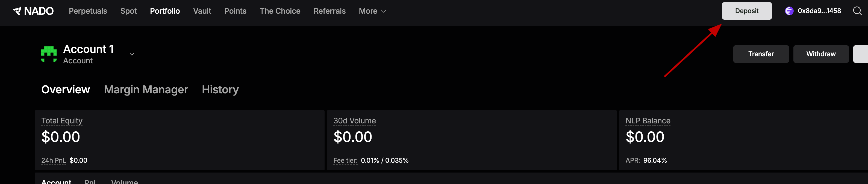Click the Withdraw button
This screenshot has height=184, width=868.
tap(820, 54)
